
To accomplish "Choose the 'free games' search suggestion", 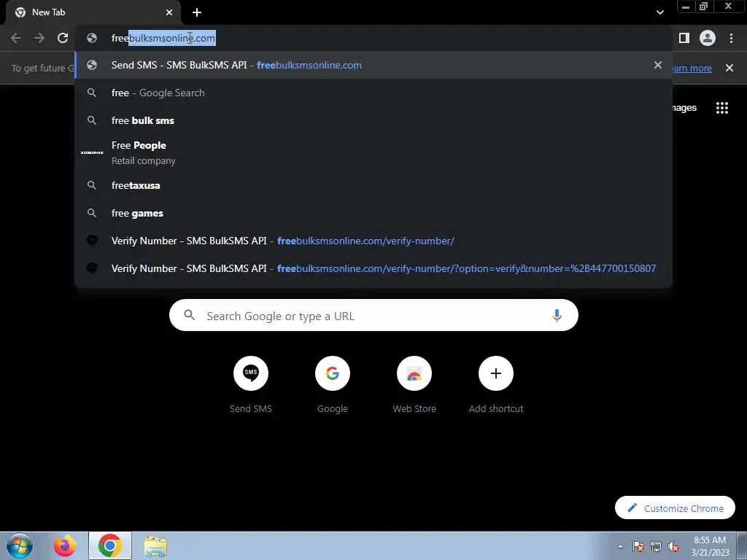I will click(373, 213).
